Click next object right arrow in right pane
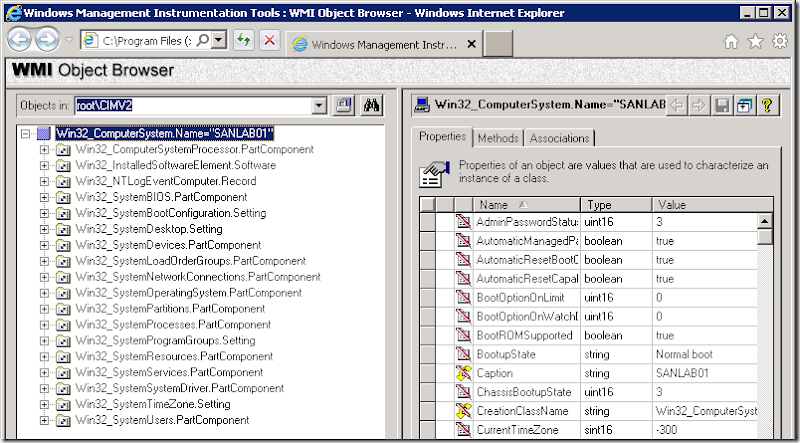This screenshot has width=800, height=443. [698, 106]
